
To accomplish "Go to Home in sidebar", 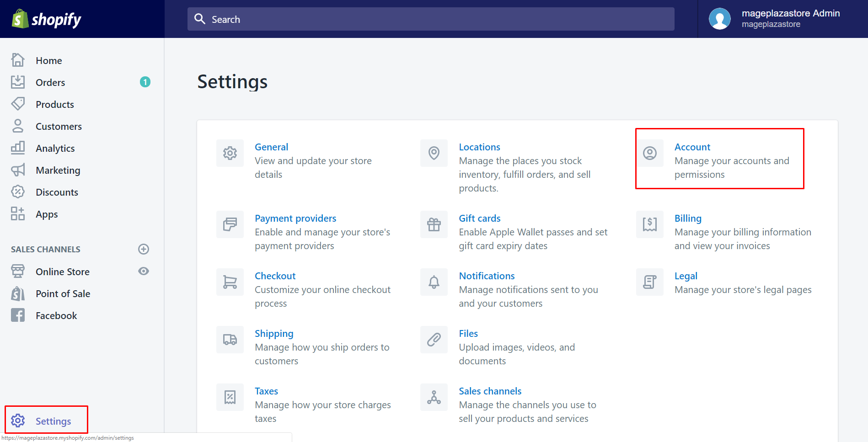I will 49,60.
